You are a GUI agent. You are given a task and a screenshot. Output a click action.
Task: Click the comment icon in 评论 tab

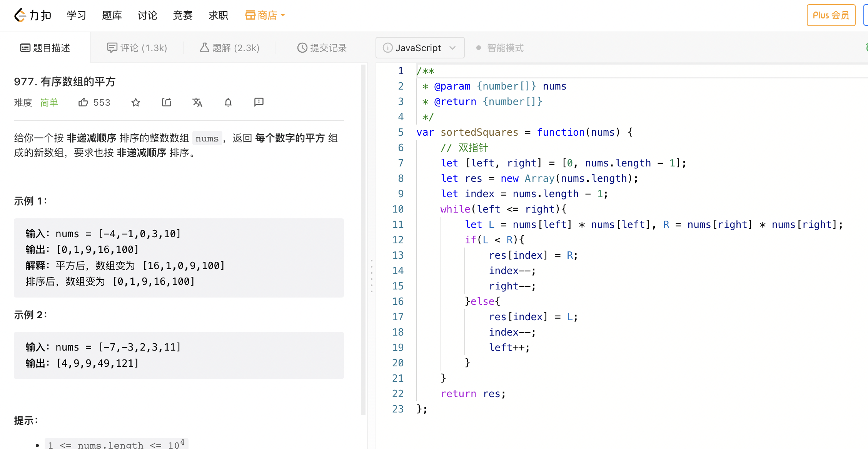click(112, 48)
